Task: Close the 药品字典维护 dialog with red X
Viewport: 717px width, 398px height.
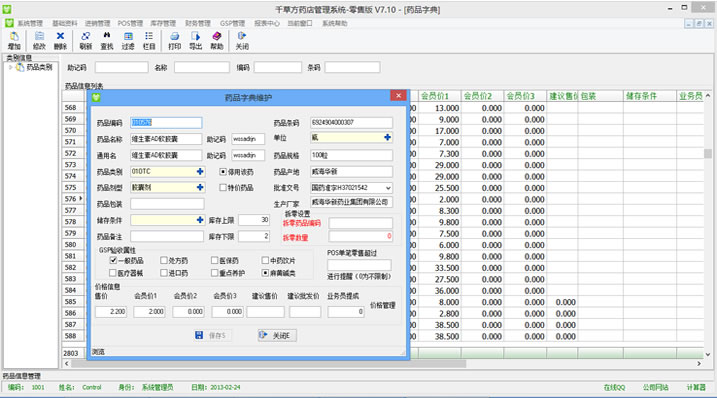Action: [398, 95]
